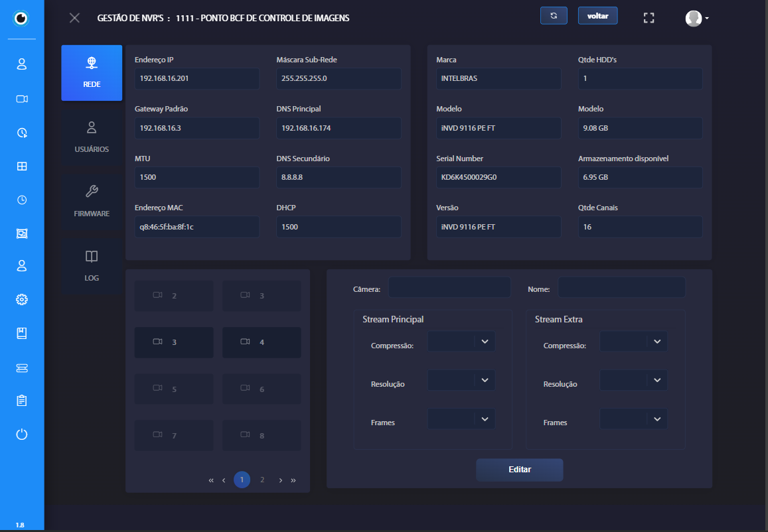Screen dimensions: 768x532
Task: Click the Câmera input field
Action: (x=449, y=287)
